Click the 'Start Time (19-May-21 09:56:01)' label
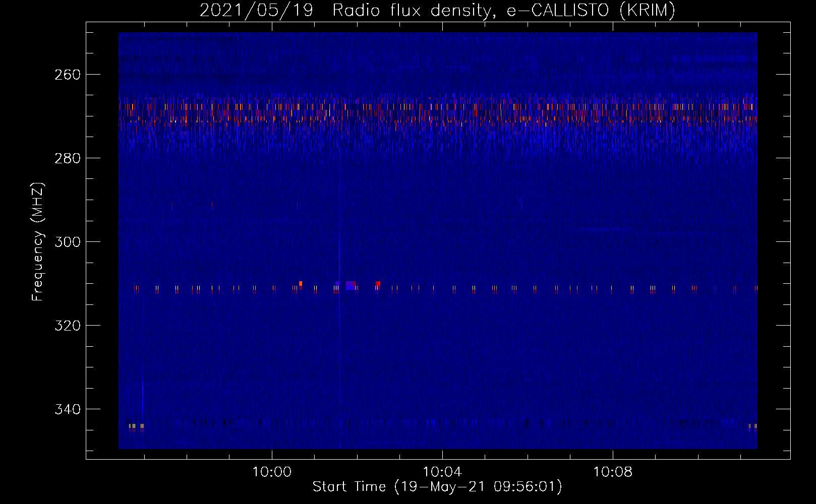 tap(437, 487)
